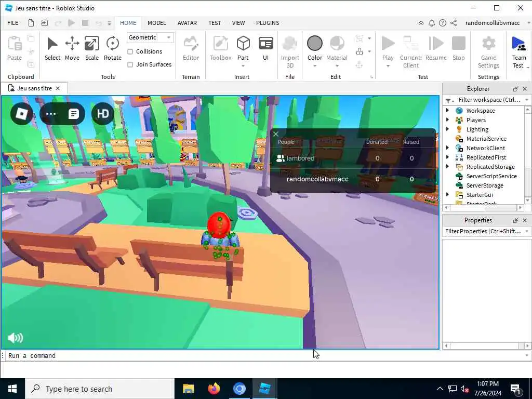532x399 pixels.
Task: Stop the running test
Action: [458, 48]
